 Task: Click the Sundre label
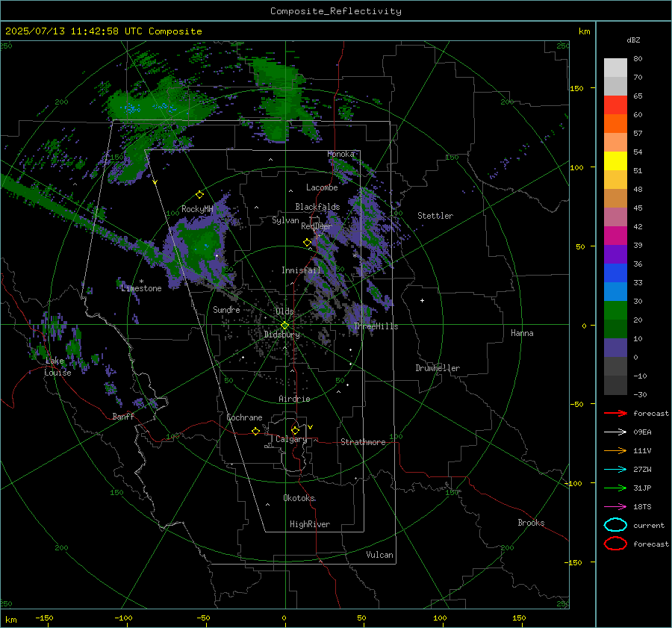point(226,309)
